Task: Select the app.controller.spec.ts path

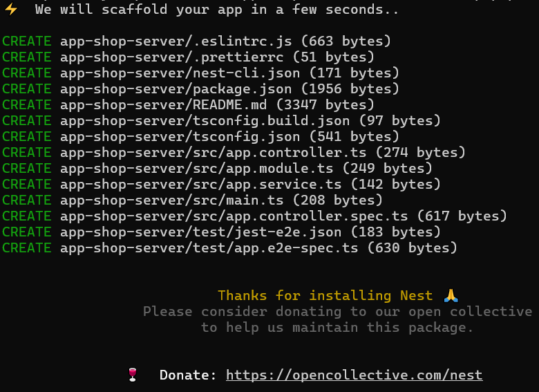Action: coord(234,216)
